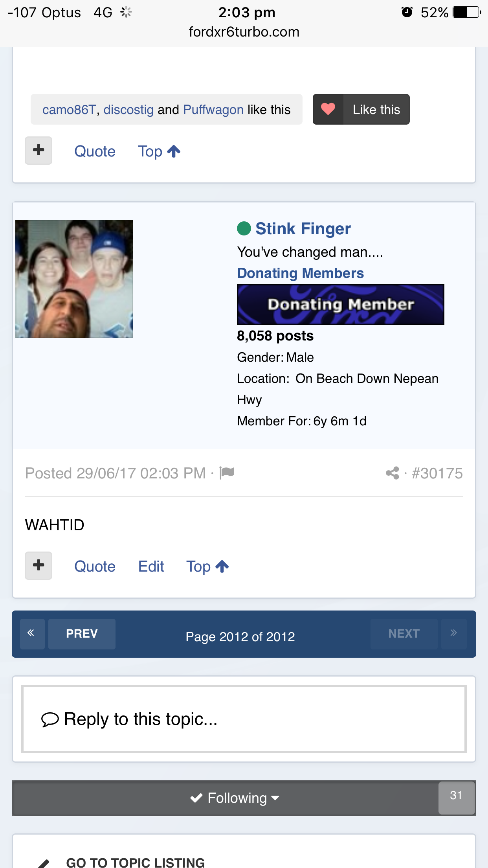Go to the PREV page

pos(82,634)
